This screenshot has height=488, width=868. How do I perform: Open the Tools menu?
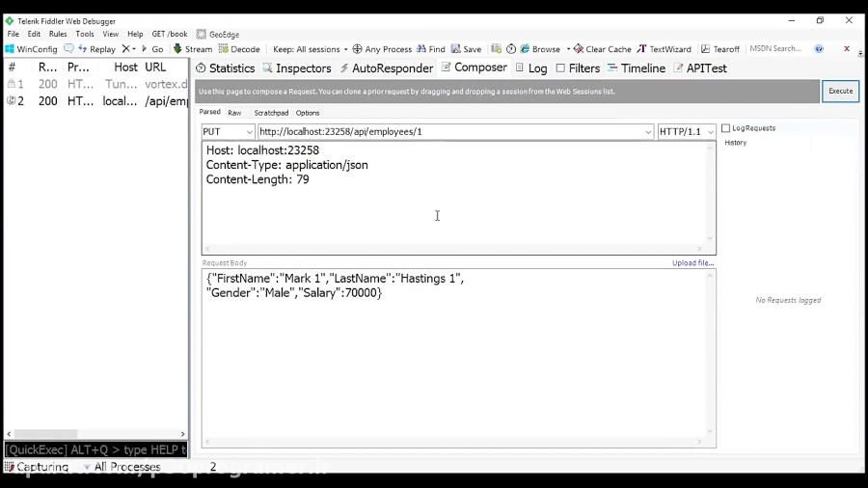pos(85,34)
